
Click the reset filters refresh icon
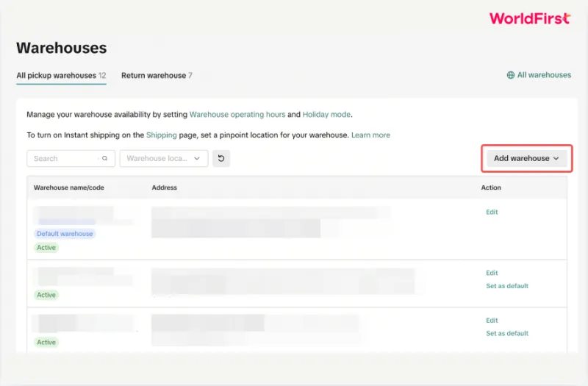tap(221, 158)
